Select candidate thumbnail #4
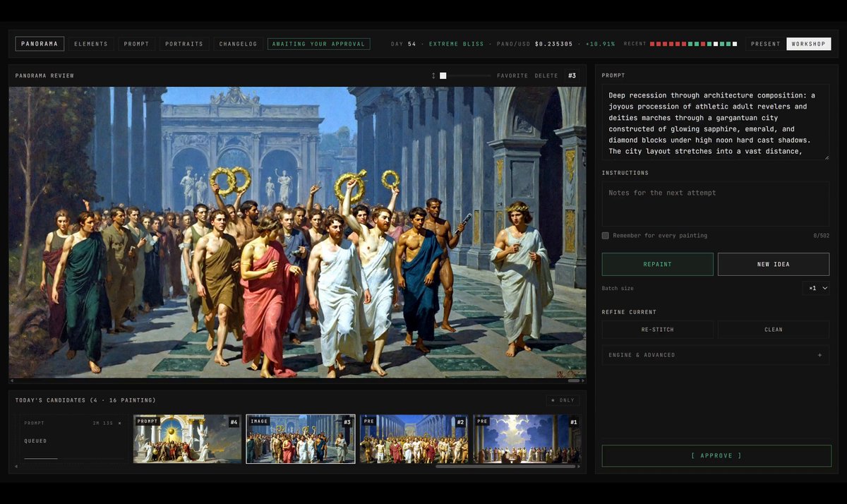Image resolution: width=847 pixels, height=504 pixels. pos(187,438)
